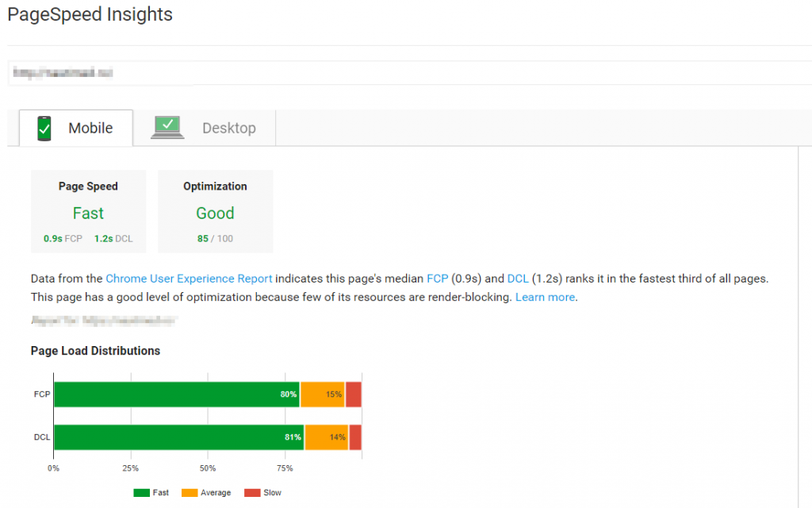The height and width of the screenshot is (508, 812).
Task: Click the green Fast legend swatch
Action: pos(141,492)
